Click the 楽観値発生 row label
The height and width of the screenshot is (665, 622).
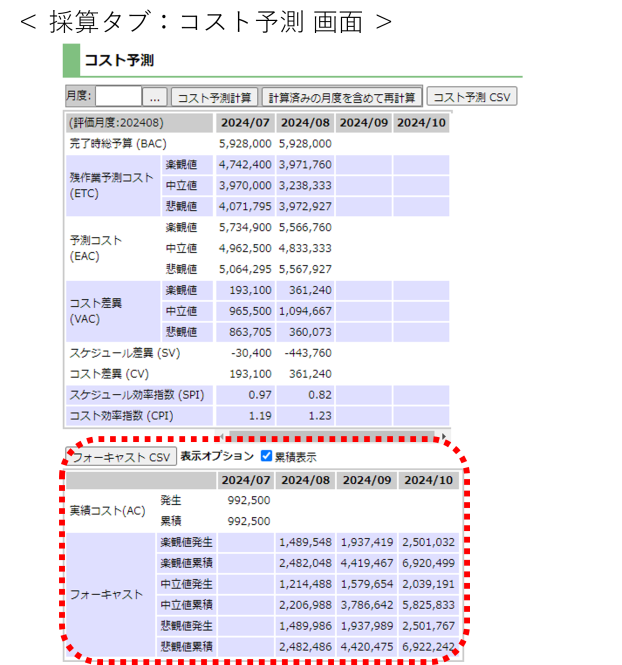pos(186,542)
